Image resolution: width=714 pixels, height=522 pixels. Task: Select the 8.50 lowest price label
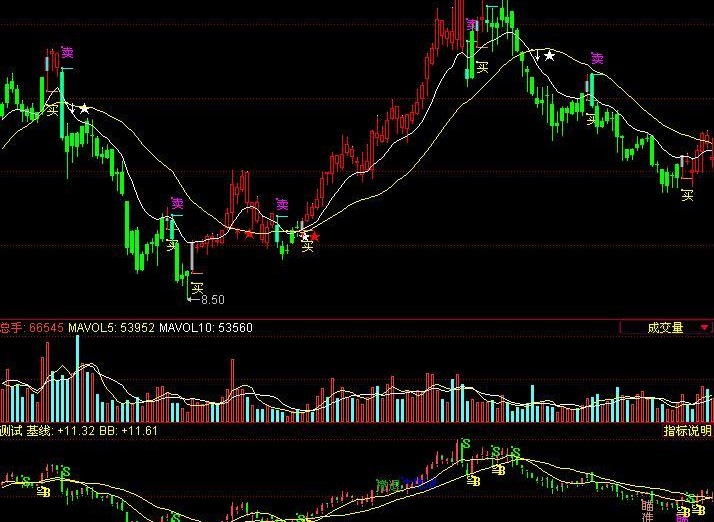(213, 300)
